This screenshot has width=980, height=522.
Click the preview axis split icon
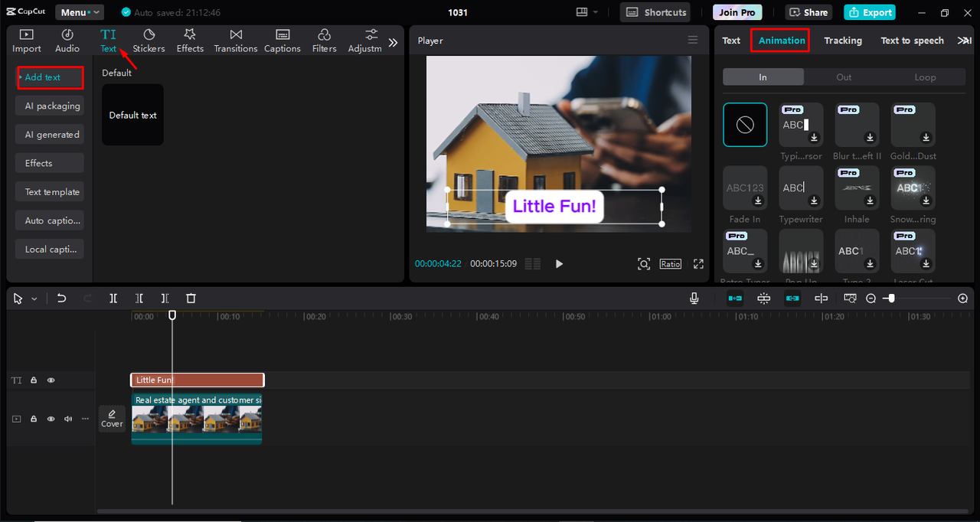(x=822, y=299)
